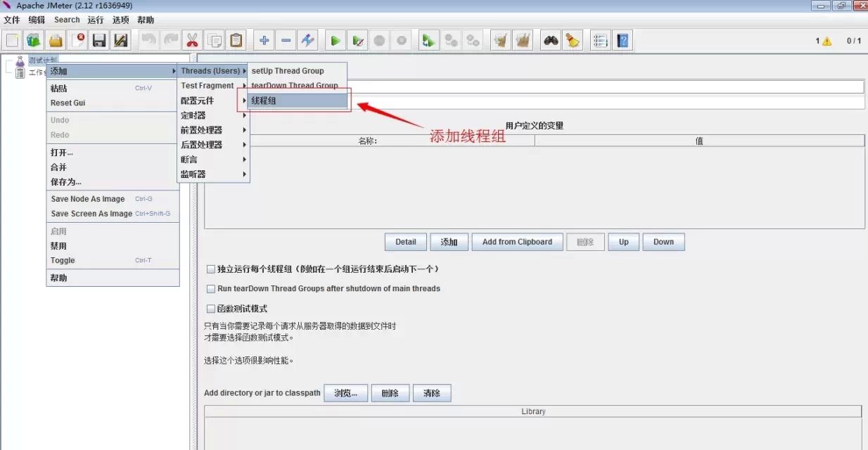This screenshot has width=868, height=450.
Task: Click the Remote Shutdown All toolbar icon
Action: 473,41
